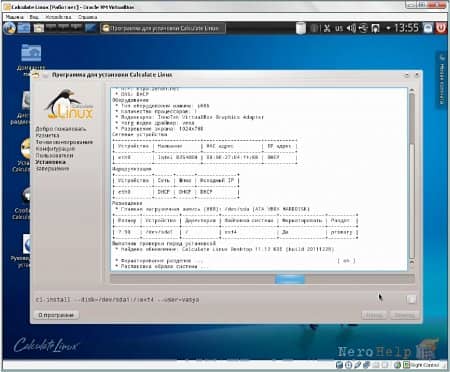
Task: Click VirtualBox optical disc status icon
Action: (x=348, y=365)
